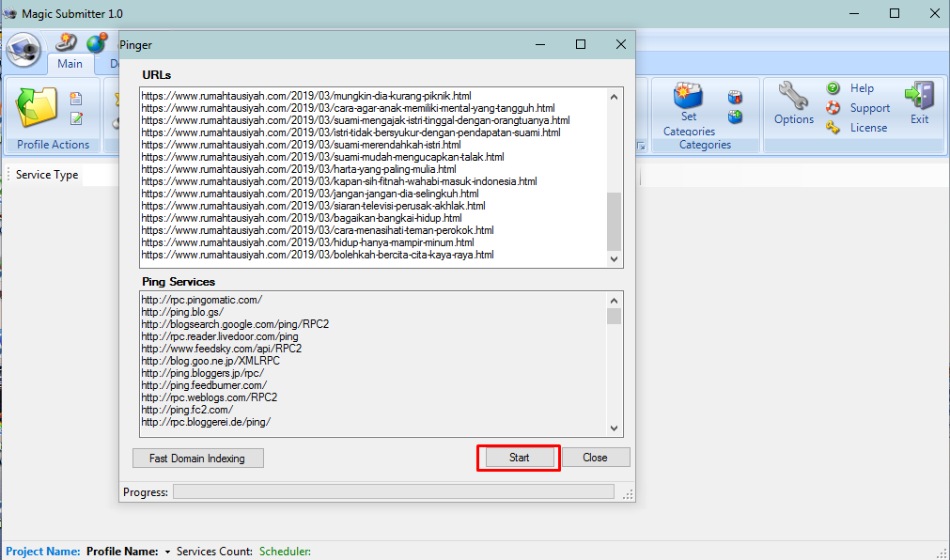Click the www.feedsky.com ping service line
950x560 pixels.
222,349
